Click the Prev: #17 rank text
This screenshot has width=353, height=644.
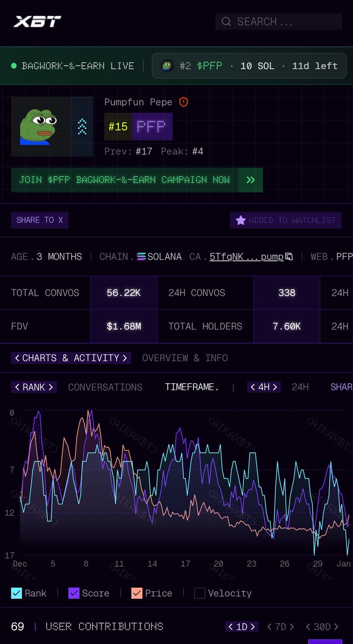pos(128,151)
